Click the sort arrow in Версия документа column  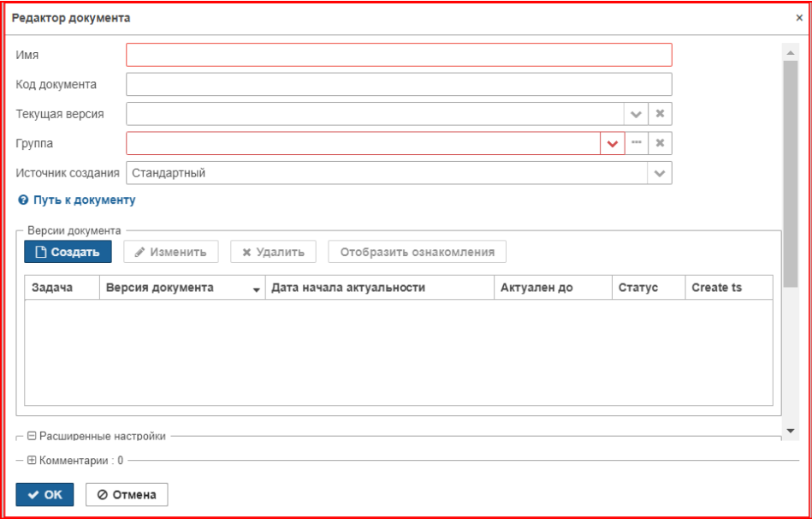[257, 289]
